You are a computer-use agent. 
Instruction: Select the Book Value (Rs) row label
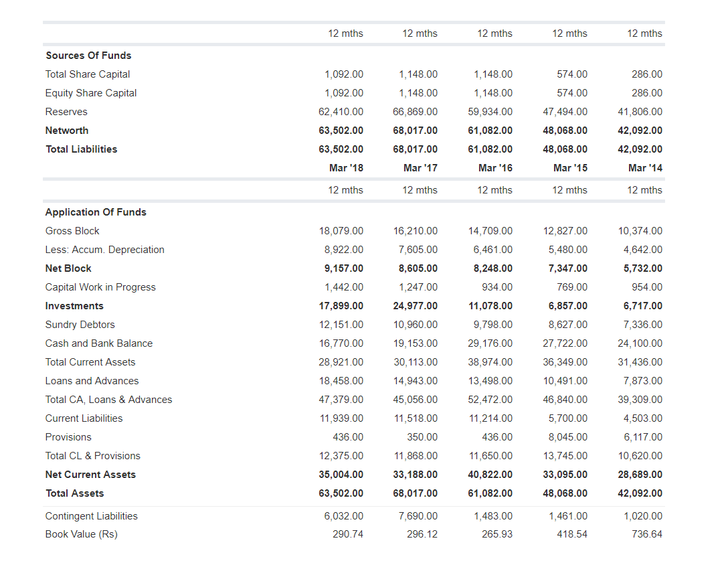coord(81,534)
